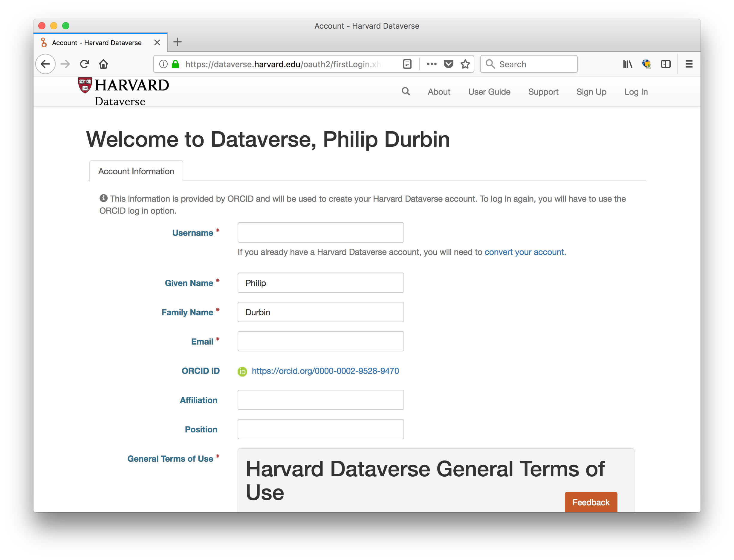
Task: Focus the Username input field
Action: (x=321, y=232)
